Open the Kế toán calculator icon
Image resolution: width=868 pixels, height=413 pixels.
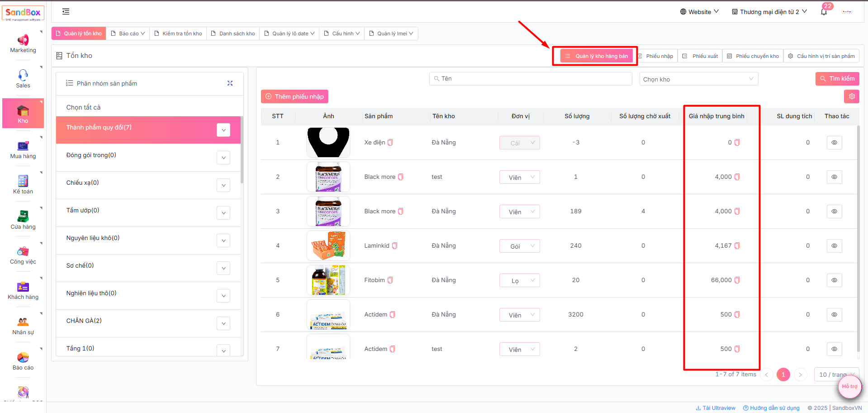tap(23, 181)
